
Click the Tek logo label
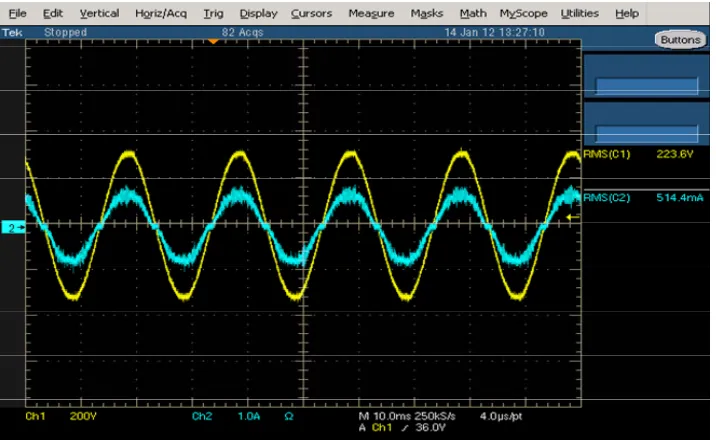click(12, 32)
